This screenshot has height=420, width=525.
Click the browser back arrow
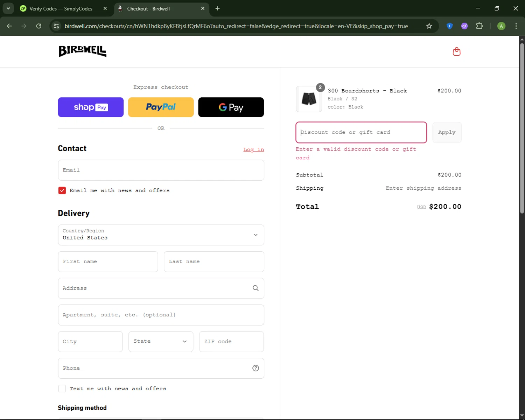tap(9, 26)
